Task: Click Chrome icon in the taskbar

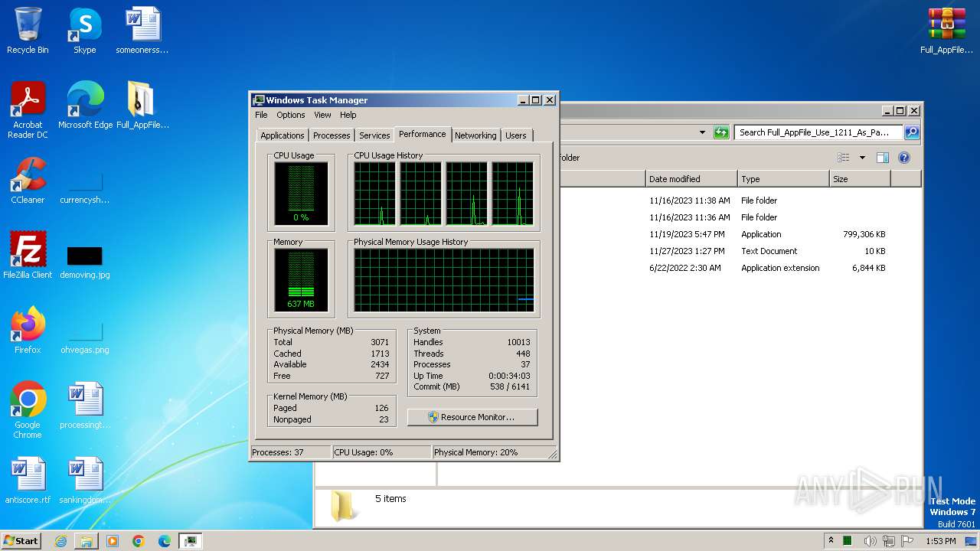Action: point(139,541)
